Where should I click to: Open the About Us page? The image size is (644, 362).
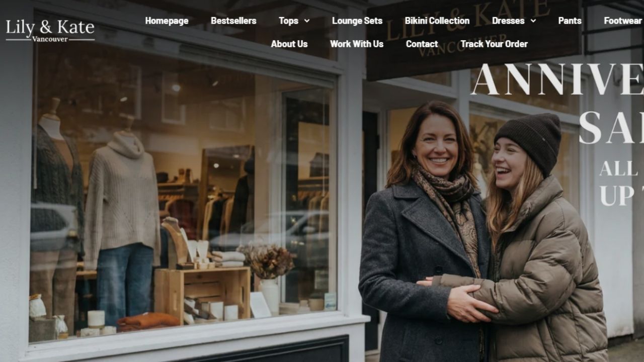(289, 44)
